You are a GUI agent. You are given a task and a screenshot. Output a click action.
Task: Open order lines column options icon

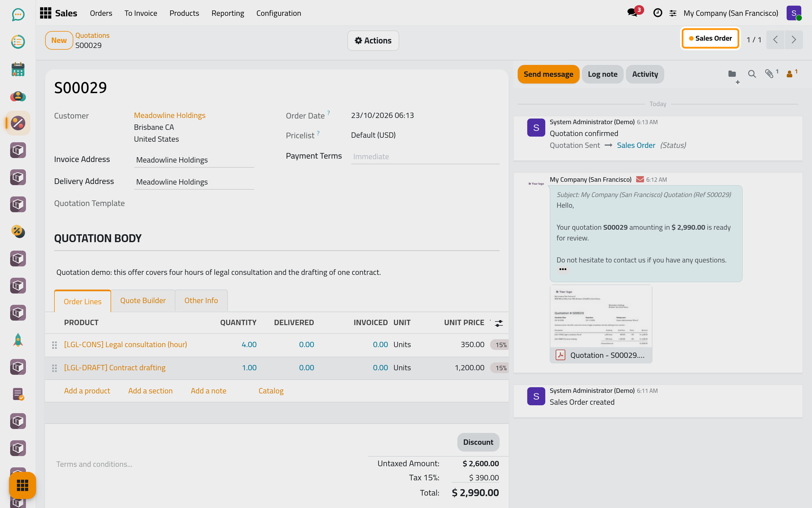coord(499,323)
